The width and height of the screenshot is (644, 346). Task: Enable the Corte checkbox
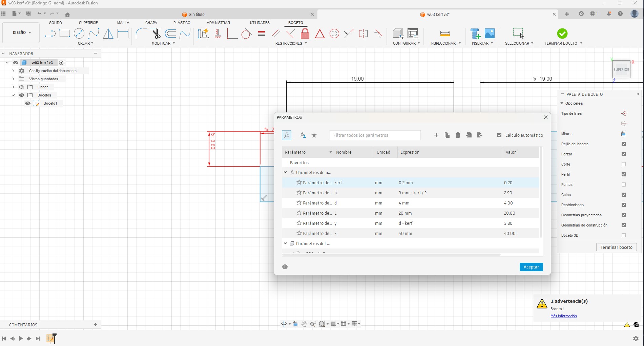[x=624, y=164]
